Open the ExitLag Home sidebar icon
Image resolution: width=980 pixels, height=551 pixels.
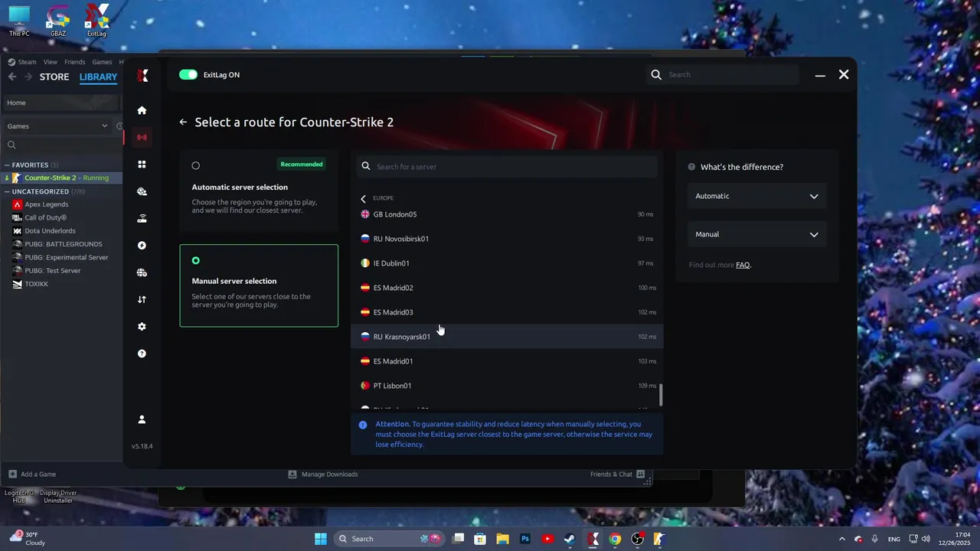pos(142,110)
